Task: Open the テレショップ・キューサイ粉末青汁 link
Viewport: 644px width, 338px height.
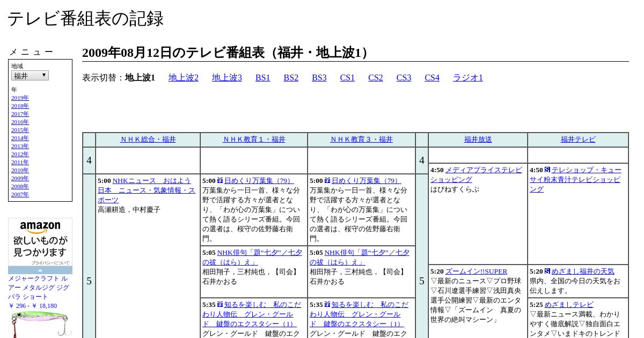Action: (x=575, y=180)
